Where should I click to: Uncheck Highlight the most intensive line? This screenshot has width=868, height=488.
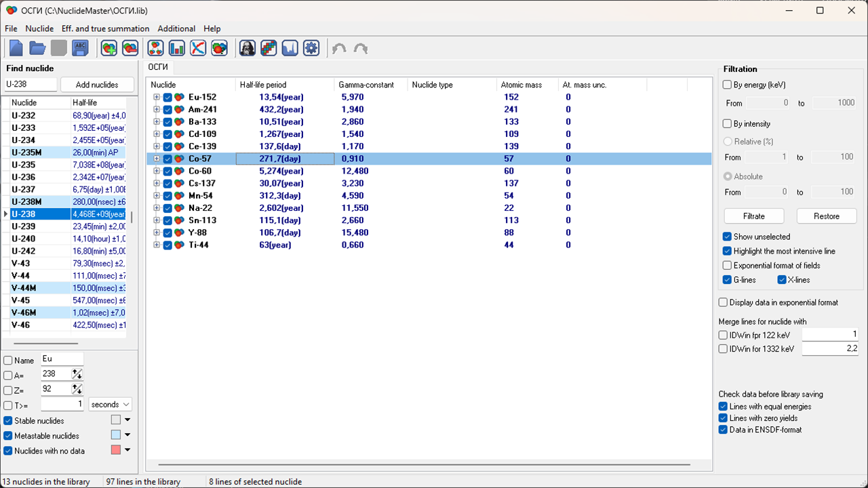(x=728, y=251)
